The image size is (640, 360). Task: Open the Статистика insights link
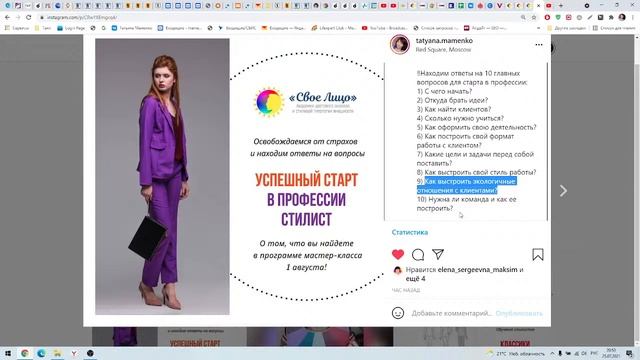[410, 232]
